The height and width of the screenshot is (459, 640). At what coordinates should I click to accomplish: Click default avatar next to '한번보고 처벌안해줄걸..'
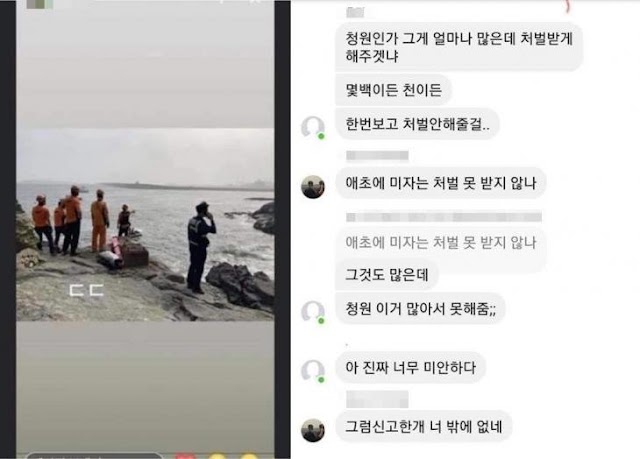[x=313, y=127]
